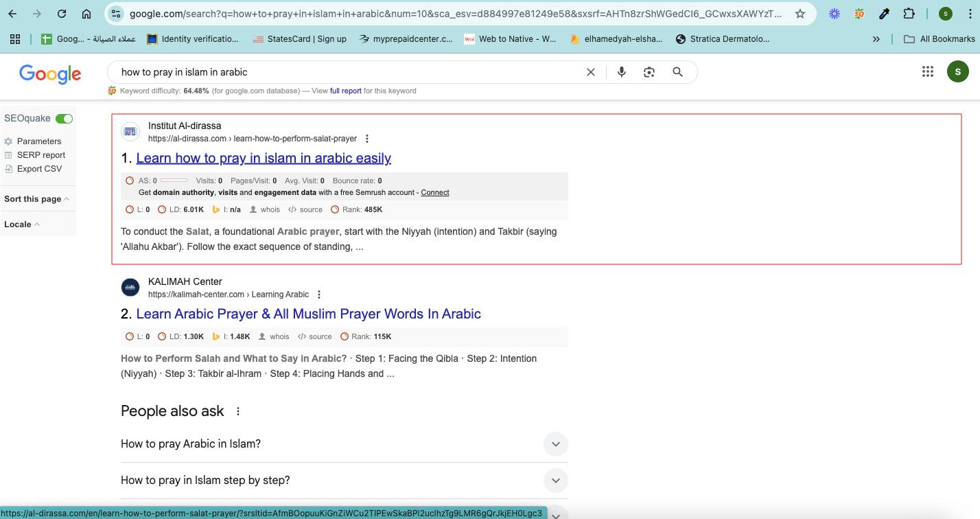The width and height of the screenshot is (980, 519).
Task: Show hidden bookmarks with double chevron
Action: 876,39
